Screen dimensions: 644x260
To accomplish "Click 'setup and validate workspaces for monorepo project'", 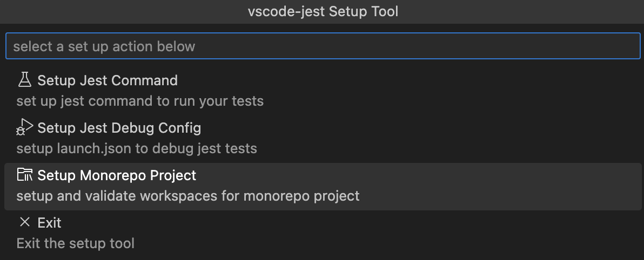I will [x=187, y=196].
